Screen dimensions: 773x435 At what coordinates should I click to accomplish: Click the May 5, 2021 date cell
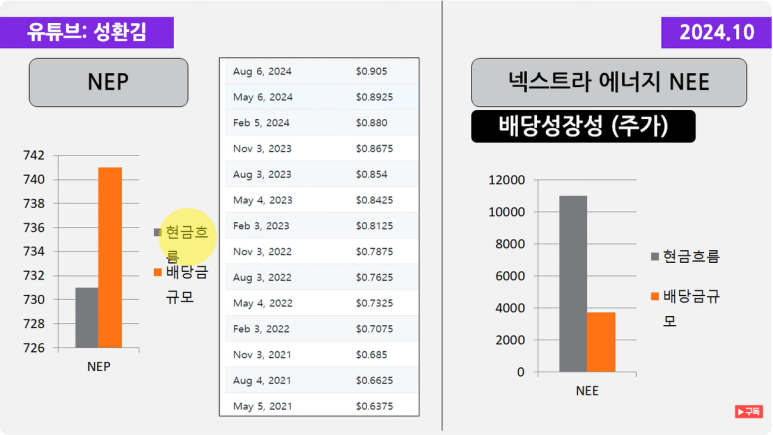(263, 406)
